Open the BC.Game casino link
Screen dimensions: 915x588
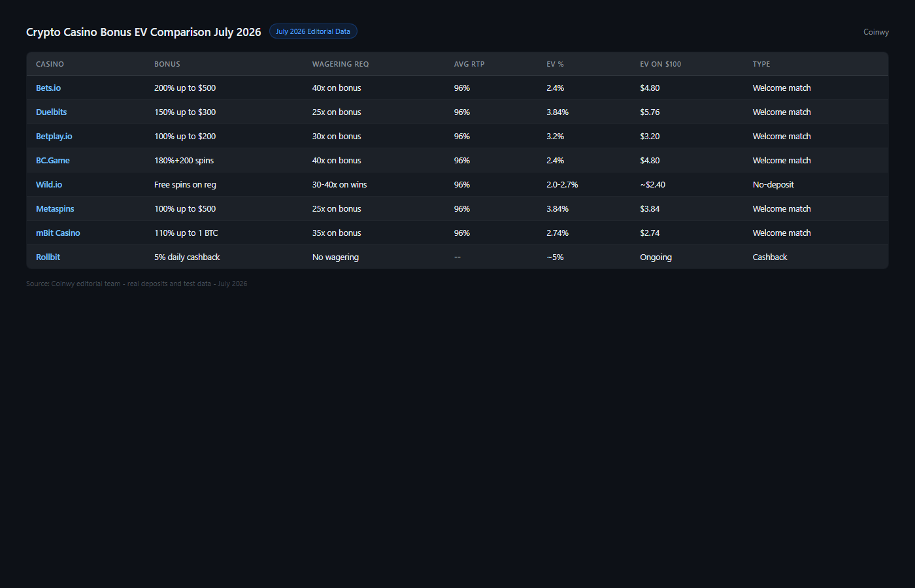pyautogui.click(x=53, y=161)
